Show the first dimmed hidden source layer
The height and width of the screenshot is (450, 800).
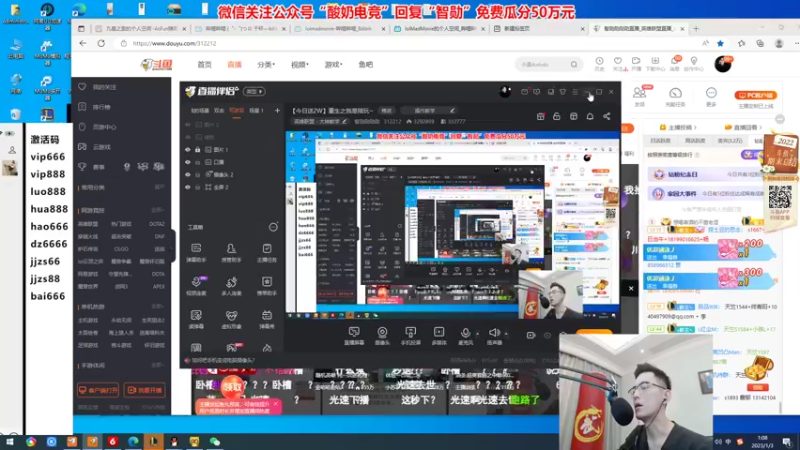(187, 124)
